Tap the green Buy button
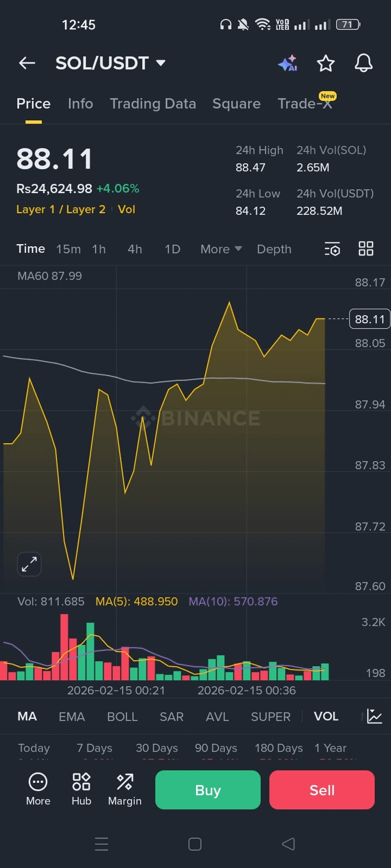 coord(208,790)
